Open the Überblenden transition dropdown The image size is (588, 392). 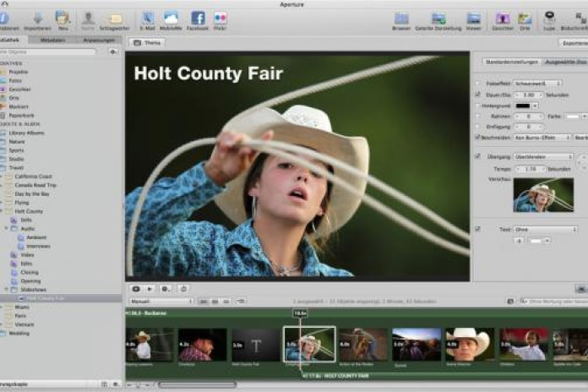coord(544,157)
